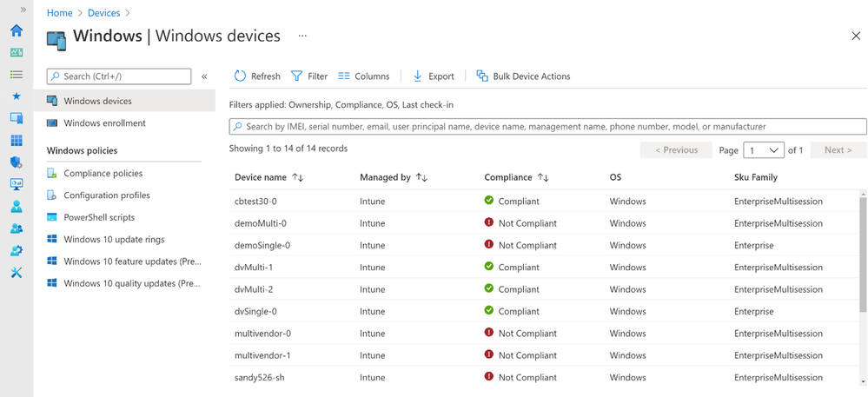
Task: Open Favorites star icon in sidebar
Action: 17,96
